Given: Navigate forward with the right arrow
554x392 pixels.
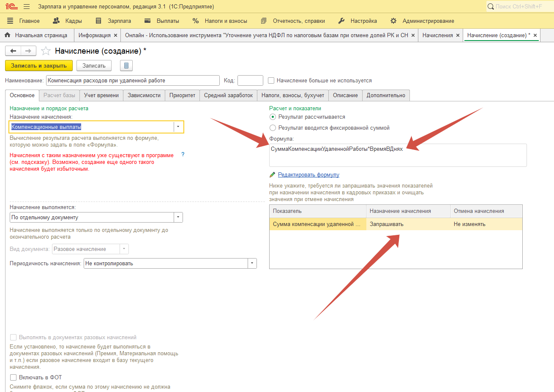Looking at the screenshot, I should pyautogui.click(x=27, y=51).
